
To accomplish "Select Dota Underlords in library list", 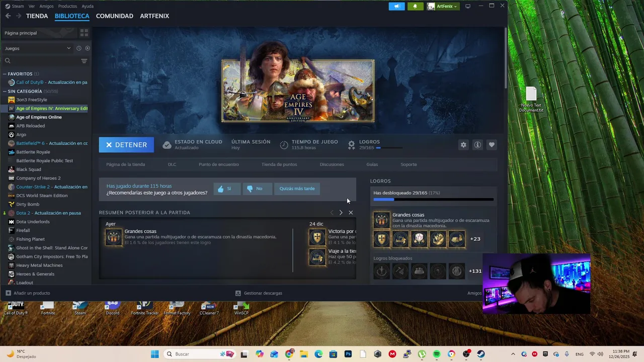I will tap(33, 222).
